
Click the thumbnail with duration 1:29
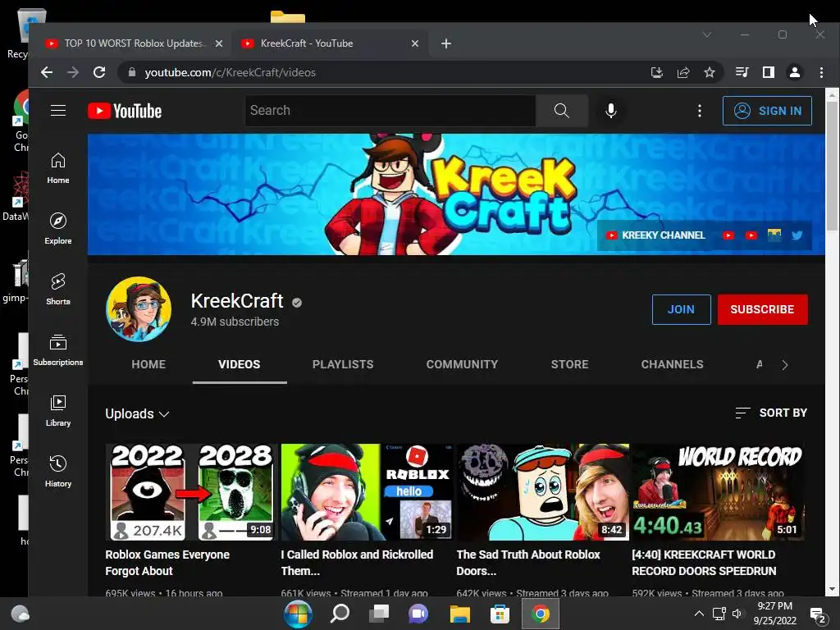(367, 492)
